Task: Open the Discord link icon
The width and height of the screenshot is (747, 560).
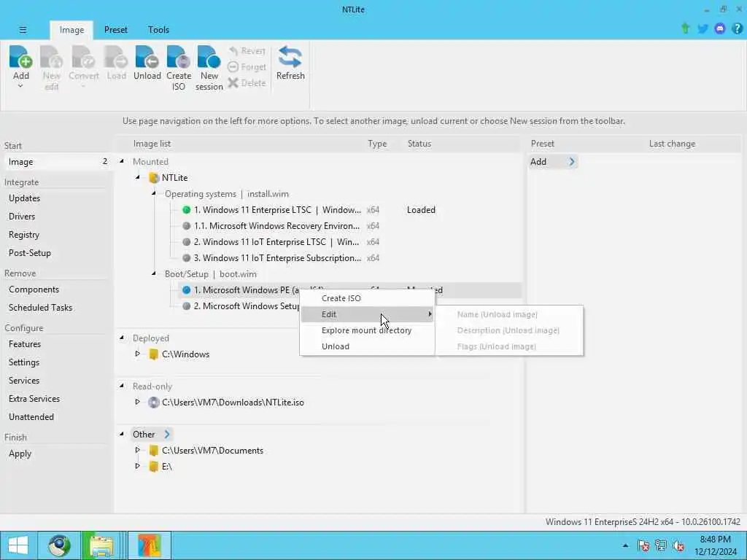Action: pyautogui.click(x=720, y=29)
